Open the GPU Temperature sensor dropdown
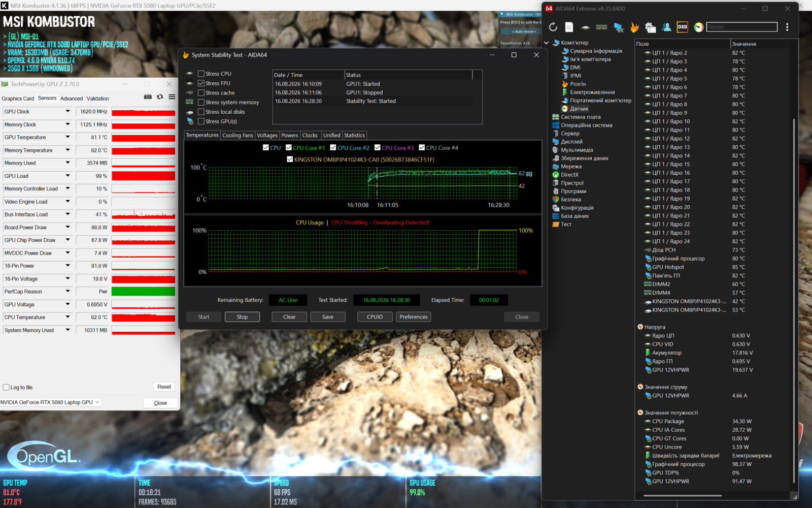Image resolution: width=812 pixels, height=508 pixels. click(67, 137)
